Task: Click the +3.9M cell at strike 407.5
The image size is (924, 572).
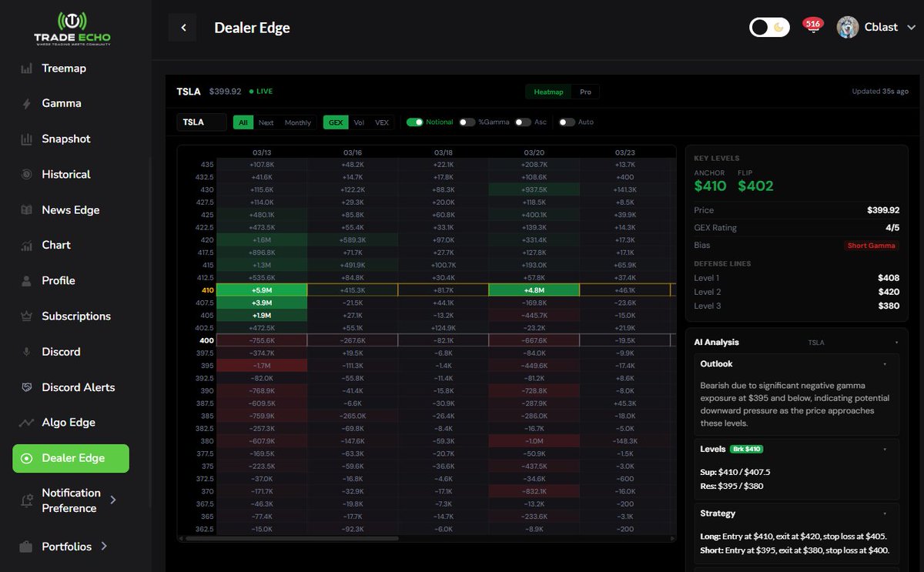Action: coord(262,303)
